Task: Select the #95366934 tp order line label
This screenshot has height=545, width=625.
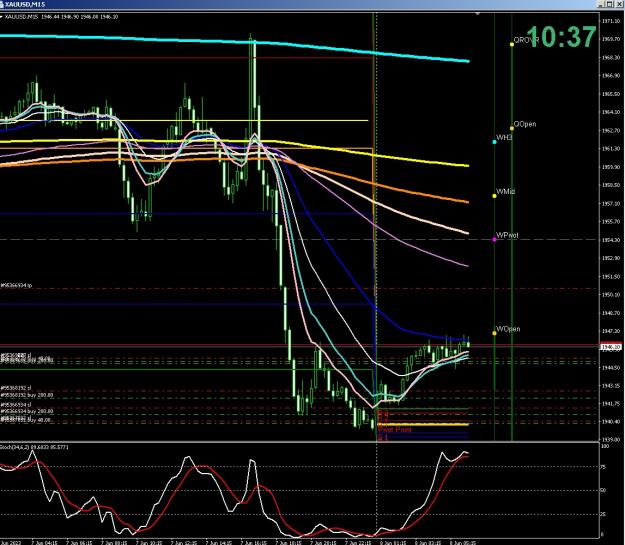Action: 16,285
